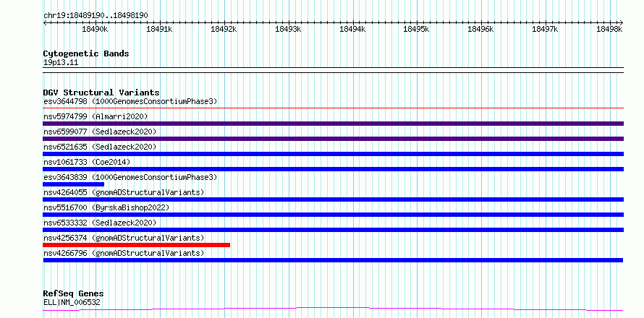The image size is (644, 318).
Task: Click the red bar for nsv4256374
Action: tap(136, 245)
